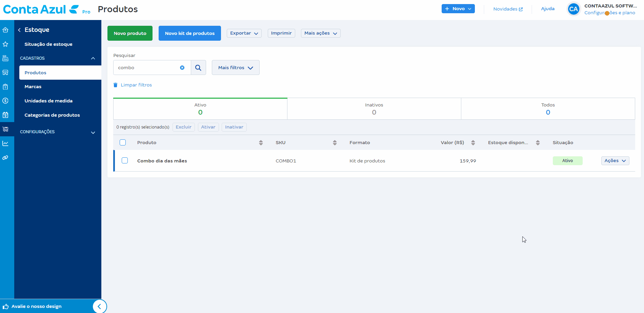644x313 pixels.
Task: Open Marcas in the sidebar
Action: click(33, 87)
